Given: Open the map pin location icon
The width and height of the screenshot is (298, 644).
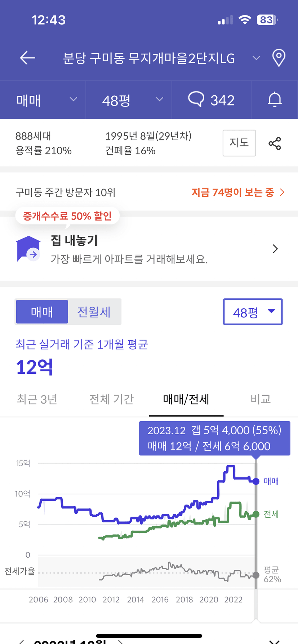Looking at the screenshot, I should coord(279,58).
